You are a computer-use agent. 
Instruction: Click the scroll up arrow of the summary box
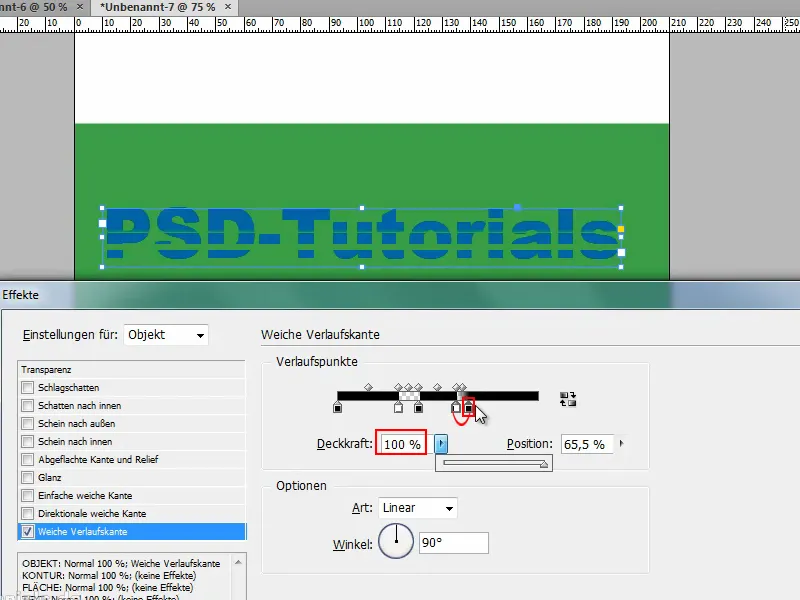tap(238, 562)
